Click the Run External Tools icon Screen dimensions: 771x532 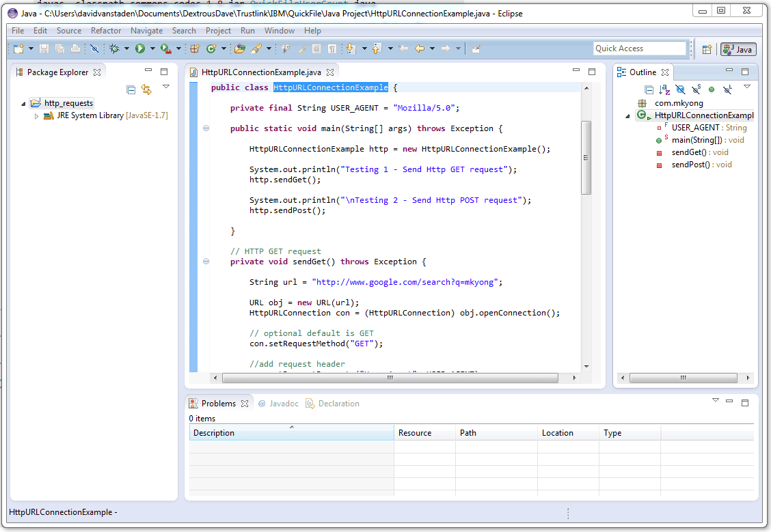[165, 48]
